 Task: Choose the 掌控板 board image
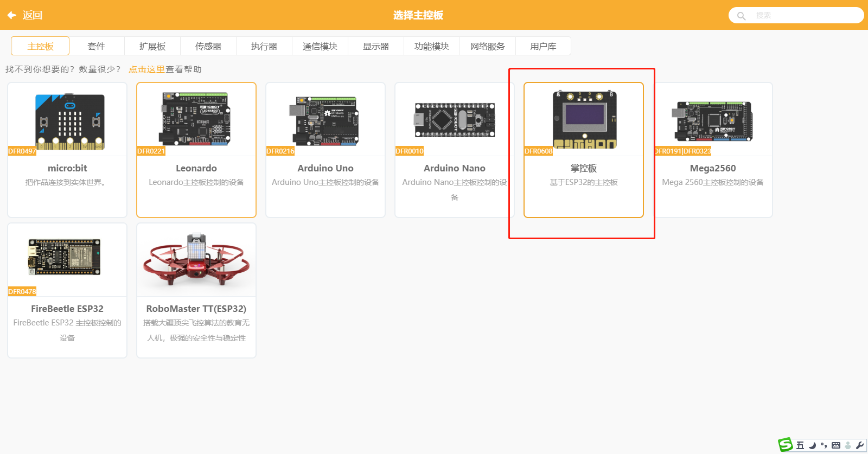585,119
